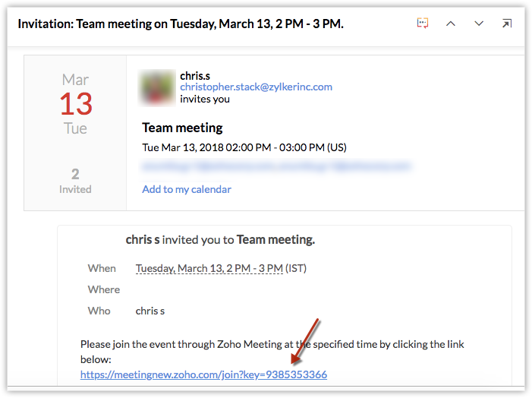532x398 pixels.
Task: Click the underlined Tuesday, March 13 date text
Action: 209,268
